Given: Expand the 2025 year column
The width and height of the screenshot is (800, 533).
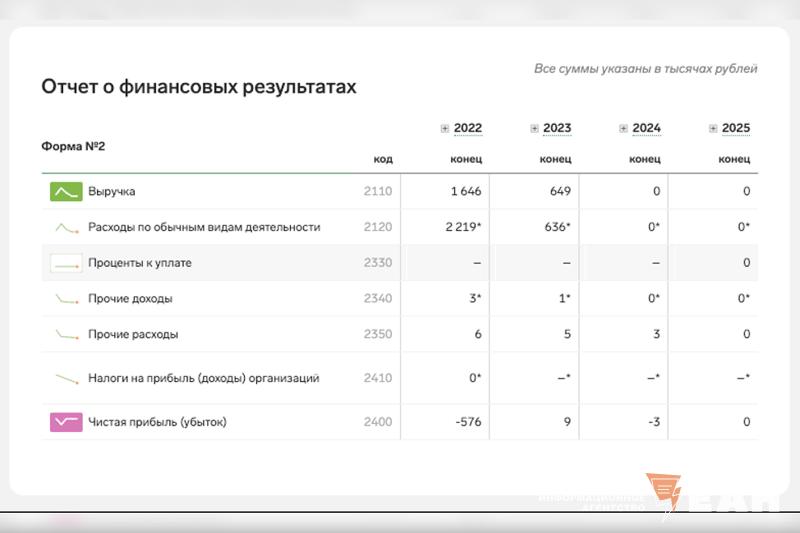Looking at the screenshot, I should pyautogui.click(x=713, y=129).
